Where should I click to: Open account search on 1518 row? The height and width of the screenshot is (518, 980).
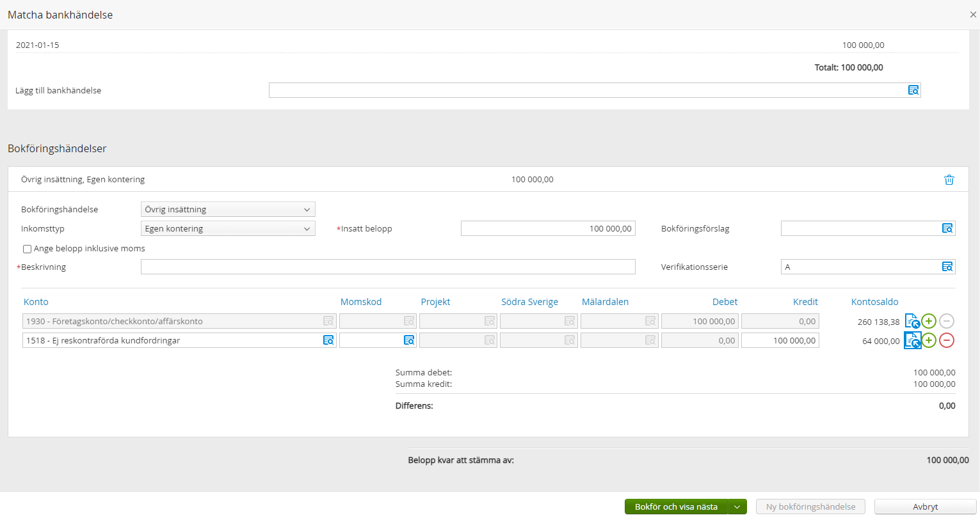click(x=328, y=340)
